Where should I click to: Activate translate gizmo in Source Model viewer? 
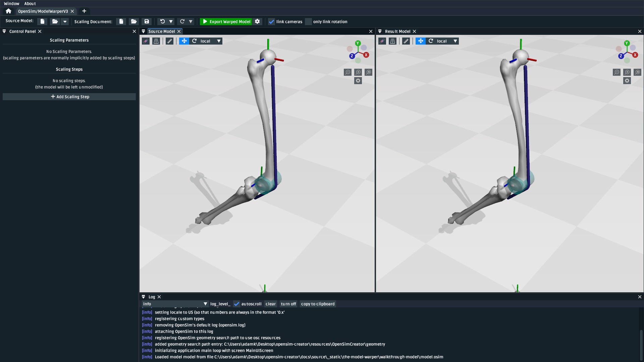click(184, 41)
